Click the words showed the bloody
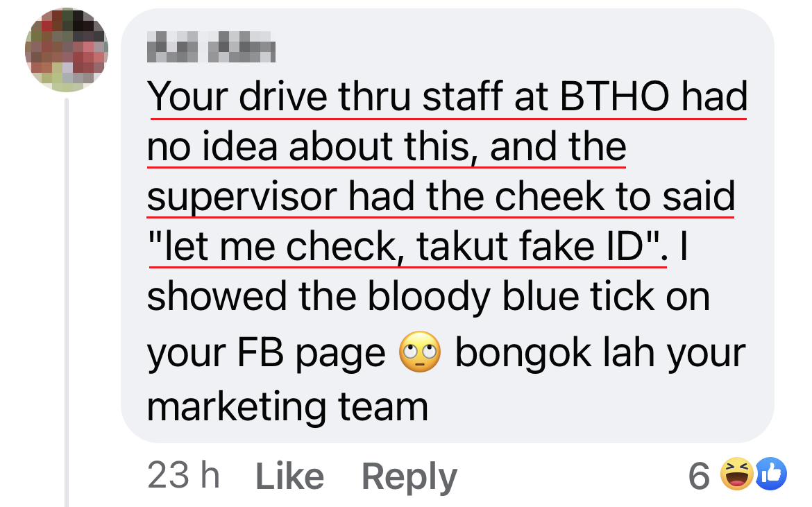Screen dimensions: 812x507 click(x=319, y=298)
